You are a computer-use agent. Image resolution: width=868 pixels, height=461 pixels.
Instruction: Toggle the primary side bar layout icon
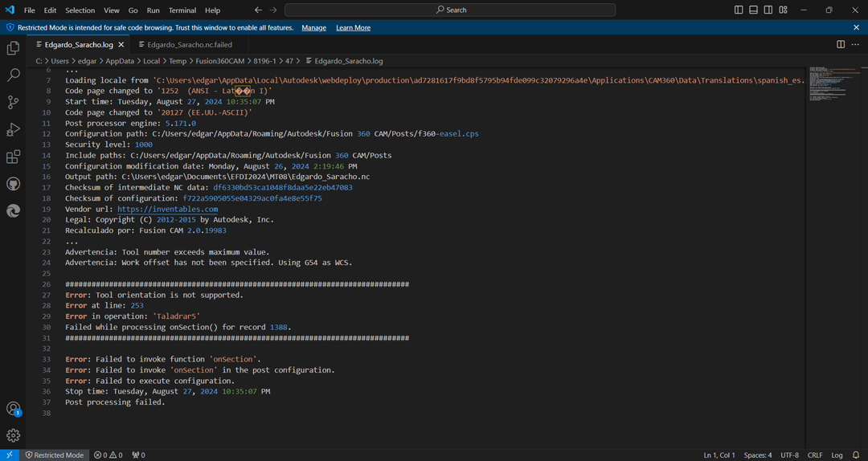(739, 10)
